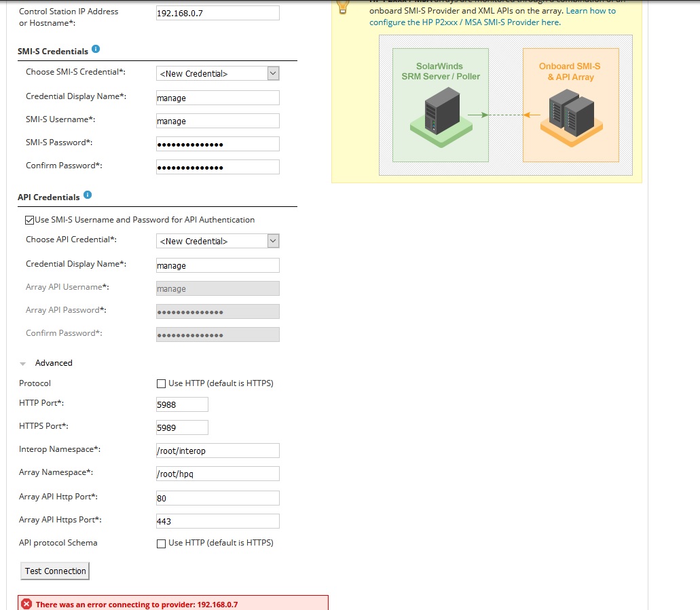Click the Onboard SMI-S & API Array graphic

[x=571, y=105]
